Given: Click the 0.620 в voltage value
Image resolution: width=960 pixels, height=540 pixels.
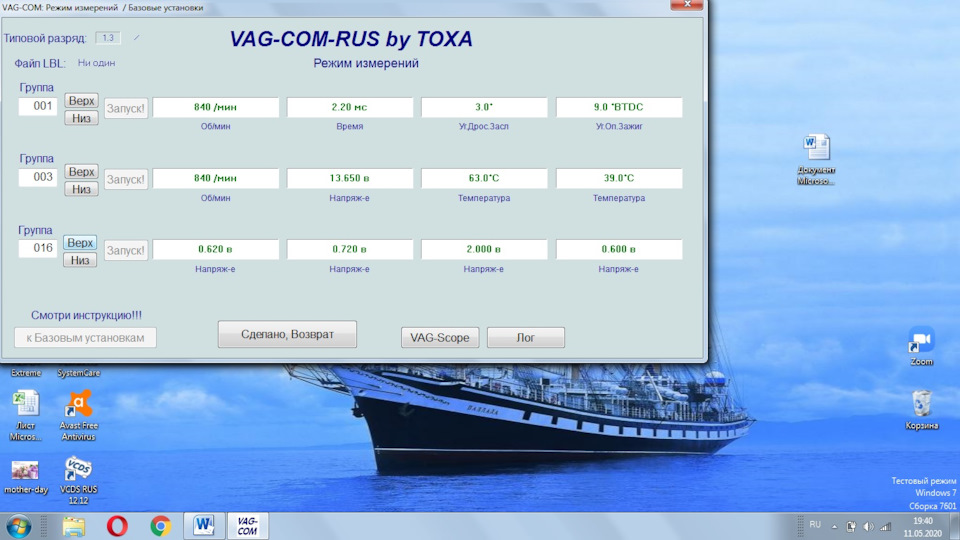Looking at the screenshot, I should click(x=216, y=249).
